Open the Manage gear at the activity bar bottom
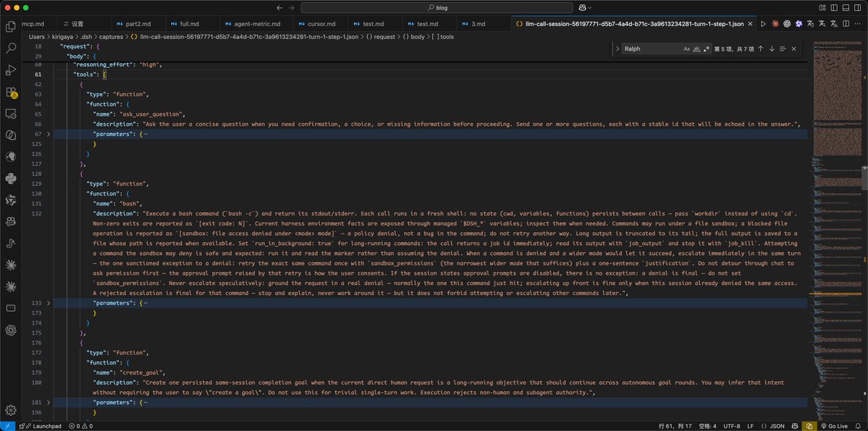The width and height of the screenshot is (868, 431). [11, 410]
